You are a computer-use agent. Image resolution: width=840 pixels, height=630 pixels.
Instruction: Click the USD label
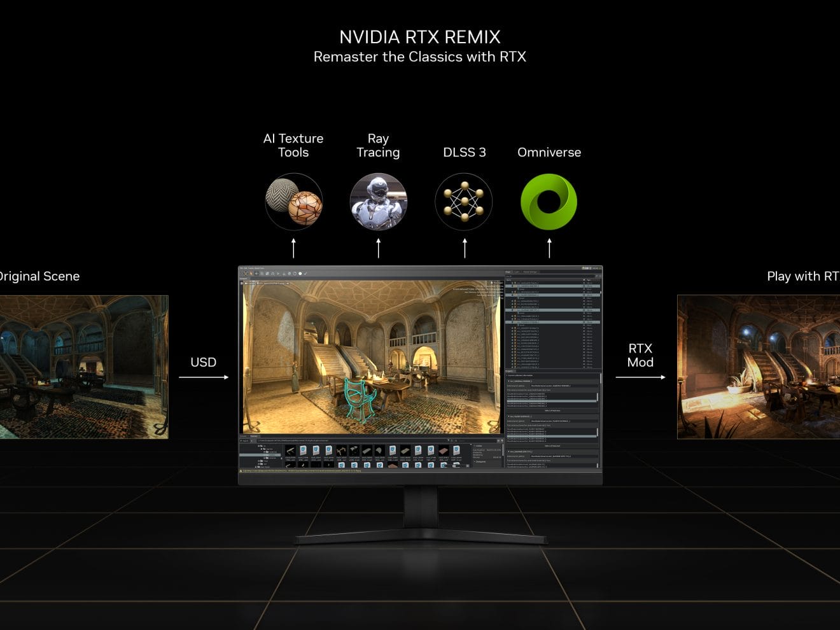pyautogui.click(x=203, y=362)
